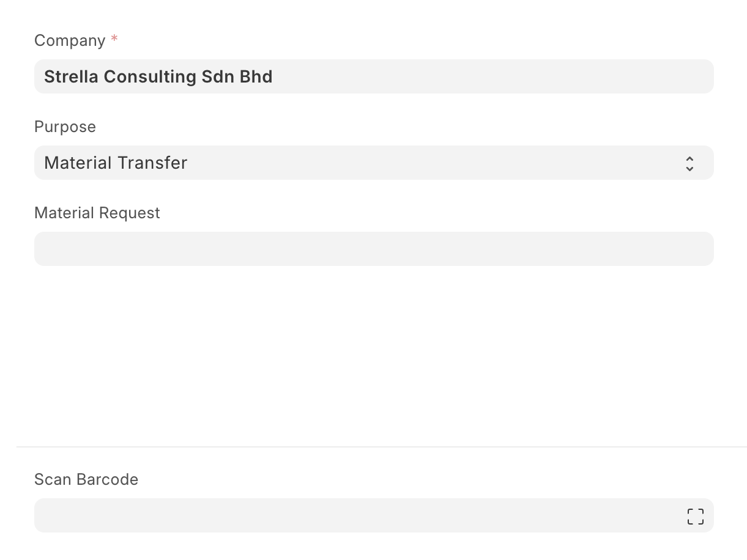Click the Scan Barcode label

pos(86,479)
